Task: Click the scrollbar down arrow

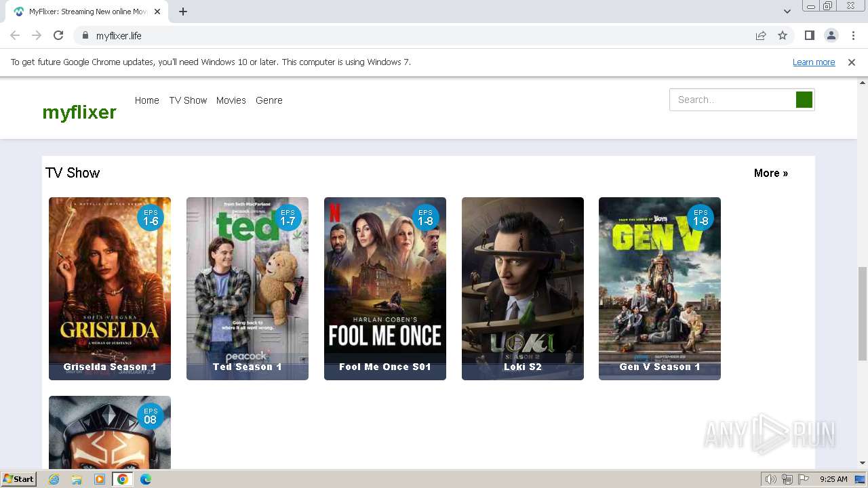Action: (862, 463)
